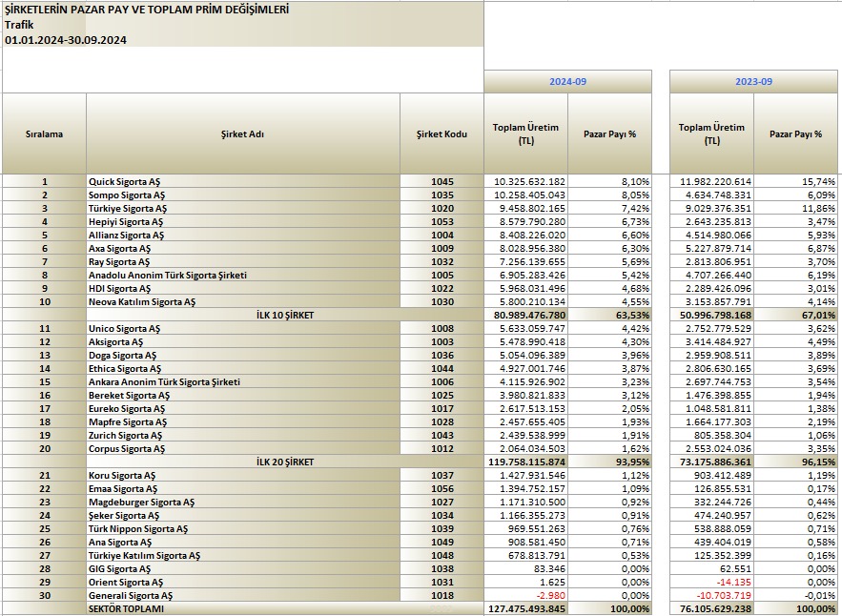Select the value 80.989.476.780 subtotal

pos(526,316)
